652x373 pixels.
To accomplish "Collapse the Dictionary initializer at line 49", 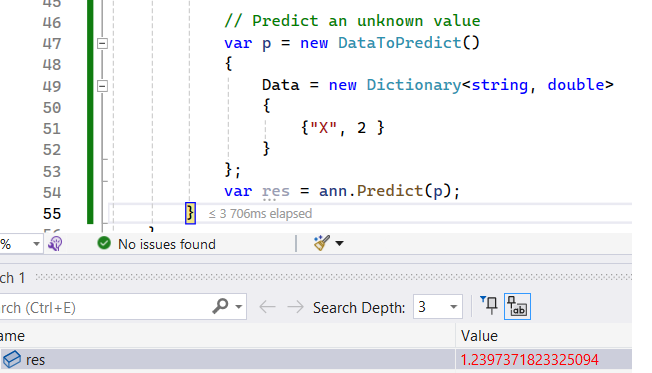I will pos(102,86).
